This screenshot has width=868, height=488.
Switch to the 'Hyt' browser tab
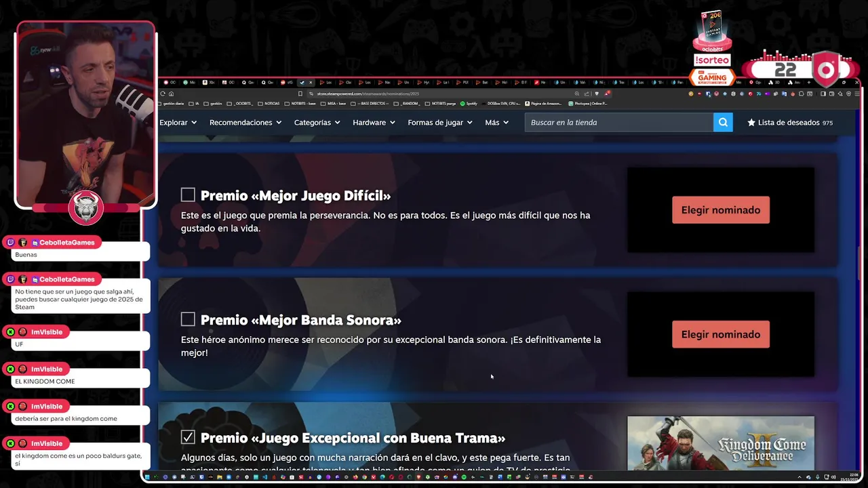pos(422,82)
